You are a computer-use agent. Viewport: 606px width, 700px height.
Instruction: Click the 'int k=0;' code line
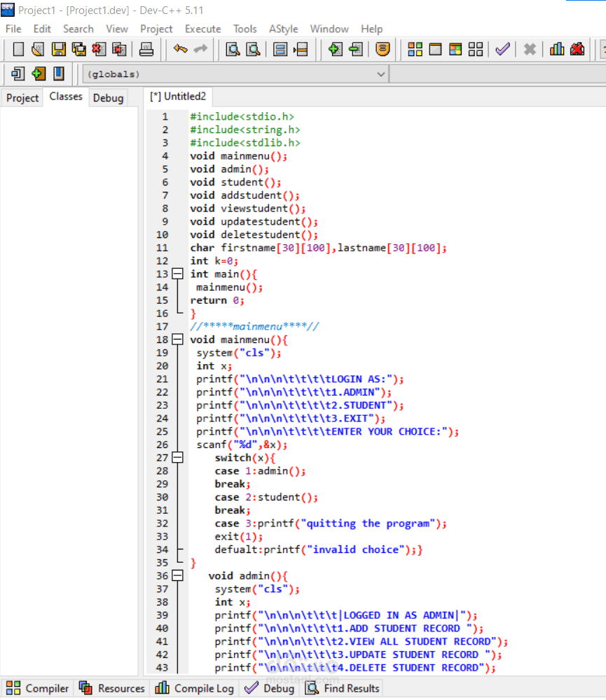coord(214,260)
